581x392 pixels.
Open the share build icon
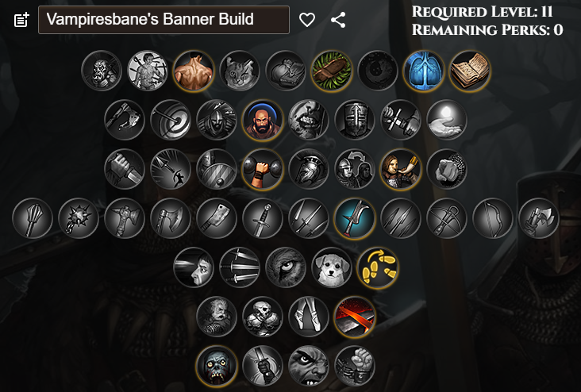coord(338,20)
